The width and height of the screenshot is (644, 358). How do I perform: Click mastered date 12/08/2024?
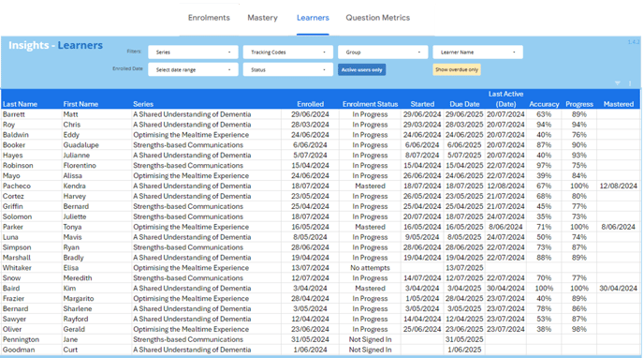[618, 186]
